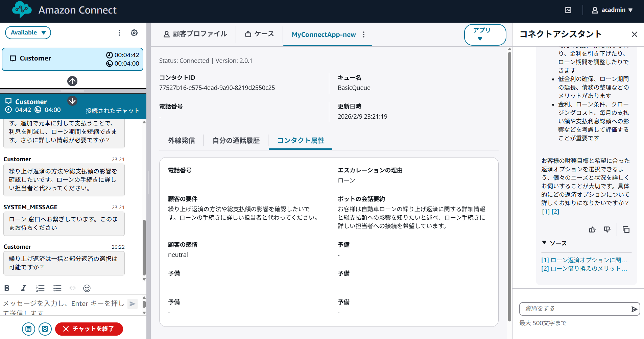
Task: Click the thumbs up feedback icon
Action: click(x=592, y=229)
